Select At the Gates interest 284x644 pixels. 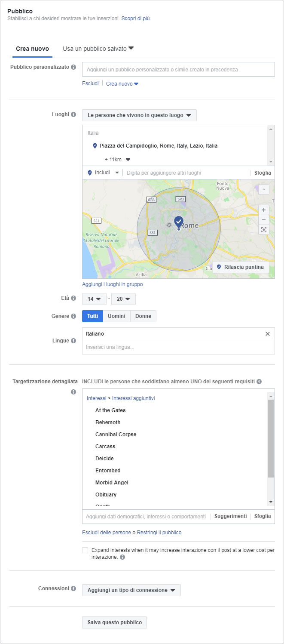110,410
